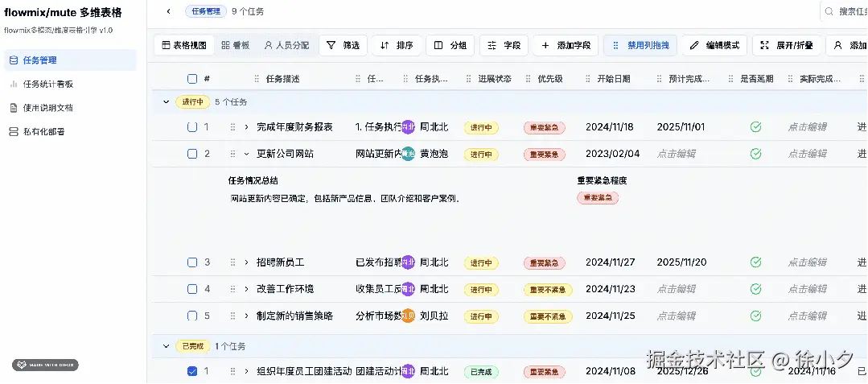This screenshot has height=384, width=868.
Task: Click drag handle of 优先级 column header
Action: 528,79
